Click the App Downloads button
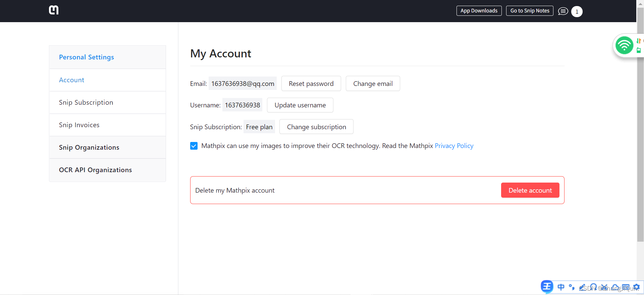Image resolution: width=644 pixels, height=295 pixels. (479, 11)
